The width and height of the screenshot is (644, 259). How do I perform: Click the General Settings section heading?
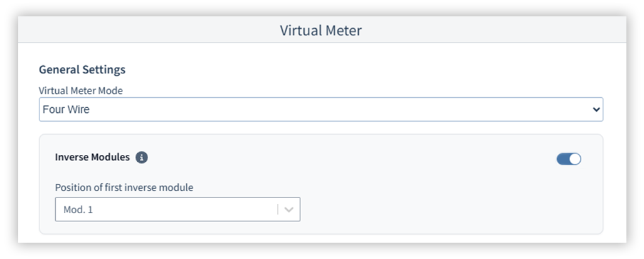tap(82, 70)
